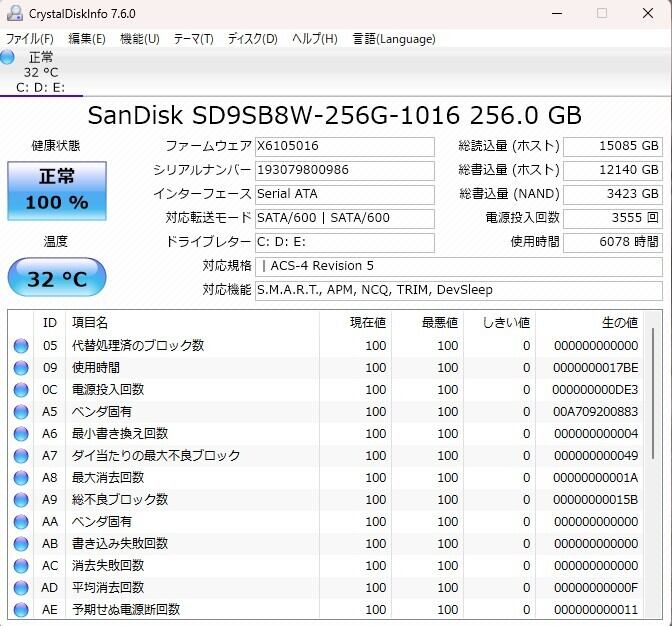Click the firmware field X6105016
This screenshot has height=626, width=672.
[345, 147]
